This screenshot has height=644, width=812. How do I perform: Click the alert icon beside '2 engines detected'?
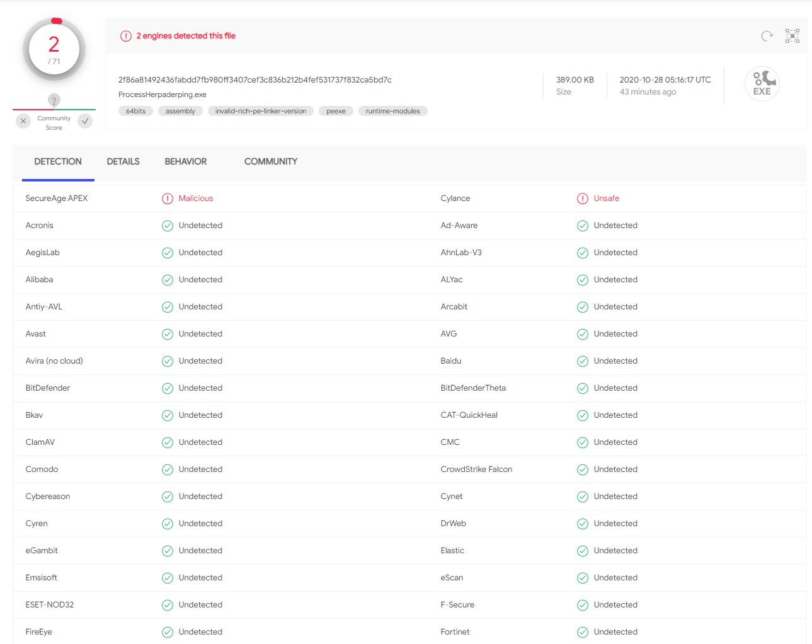[x=126, y=36]
